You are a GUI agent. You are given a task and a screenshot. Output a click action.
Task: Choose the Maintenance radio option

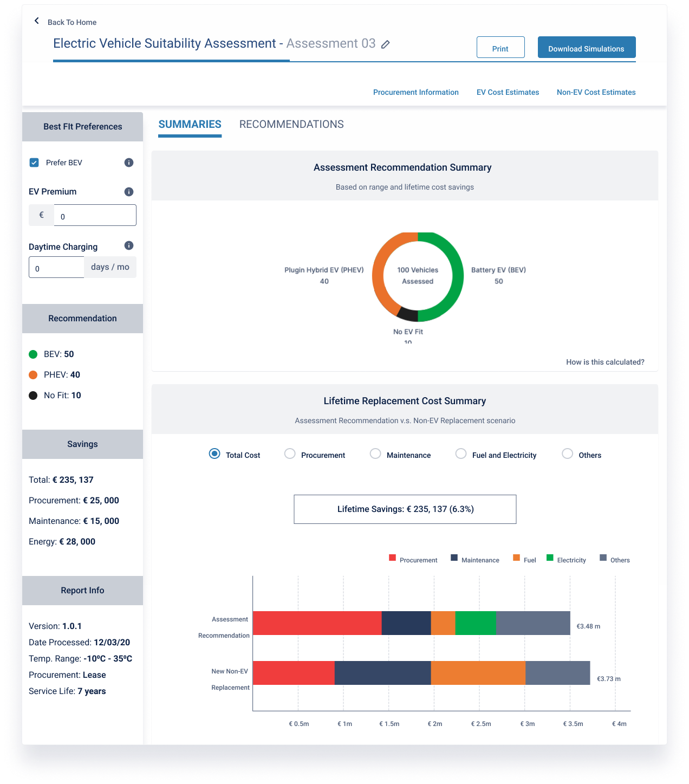pos(375,454)
